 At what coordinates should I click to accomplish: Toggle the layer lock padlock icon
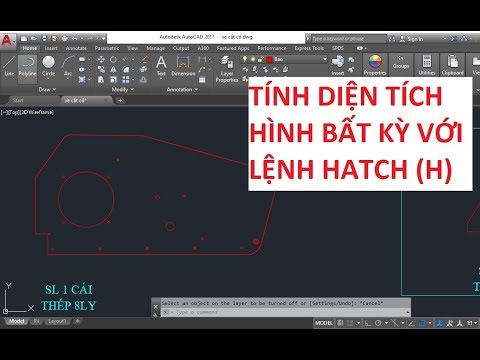pos(260,59)
